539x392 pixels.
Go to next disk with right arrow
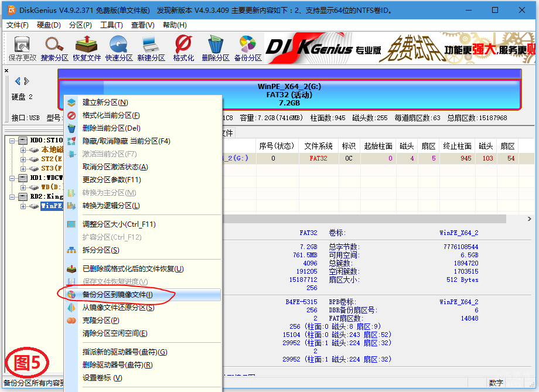tap(27, 81)
